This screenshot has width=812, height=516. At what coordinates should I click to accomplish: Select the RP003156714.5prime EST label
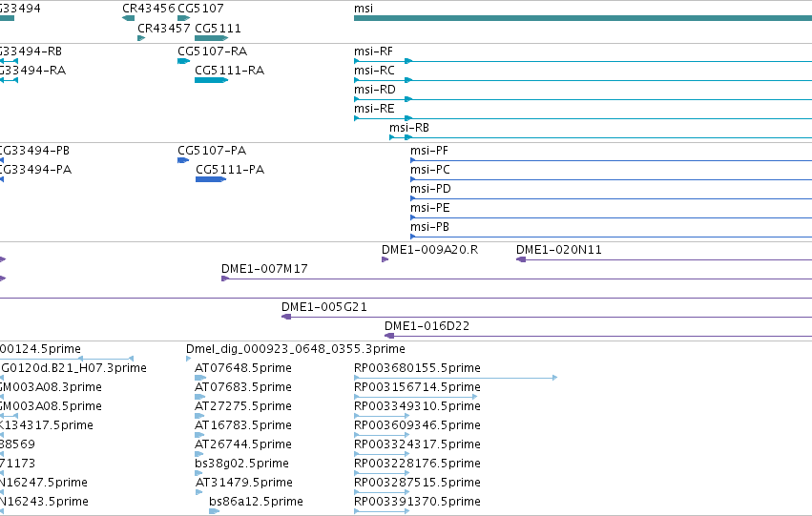(417, 387)
